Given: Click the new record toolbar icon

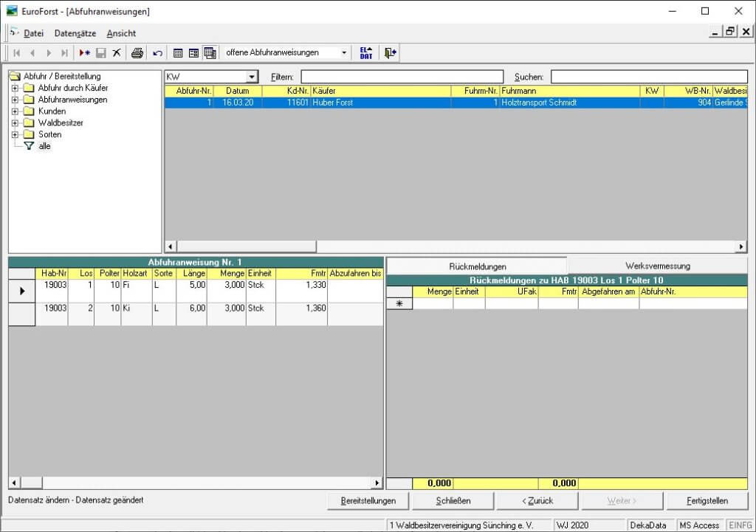Looking at the screenshot, I should (x=85, y=53).
